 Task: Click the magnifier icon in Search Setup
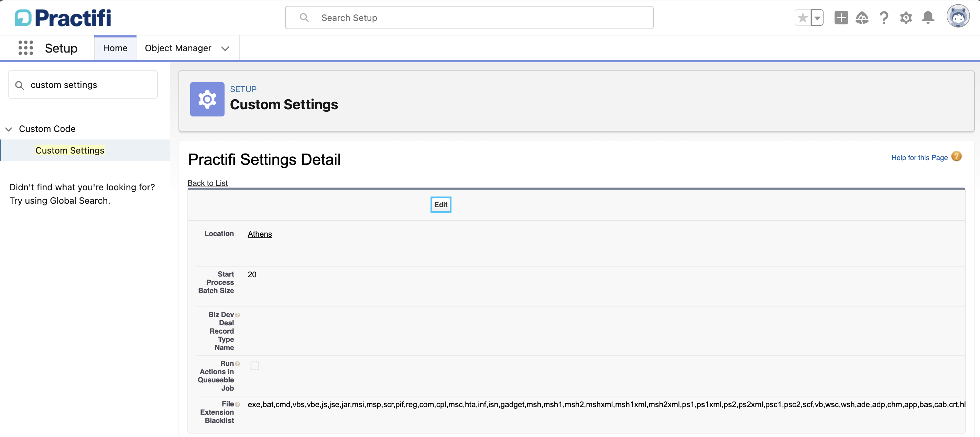304,18
